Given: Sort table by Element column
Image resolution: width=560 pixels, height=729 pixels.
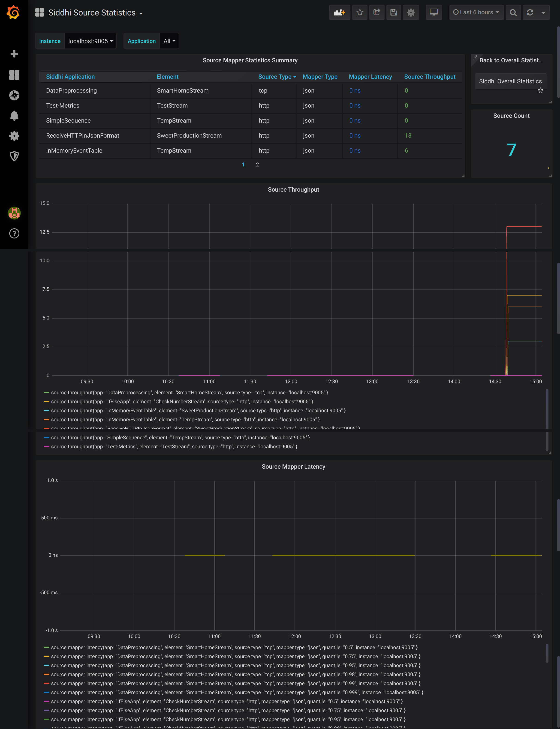Looking at the screenshot, I should (x=167, y=77).
